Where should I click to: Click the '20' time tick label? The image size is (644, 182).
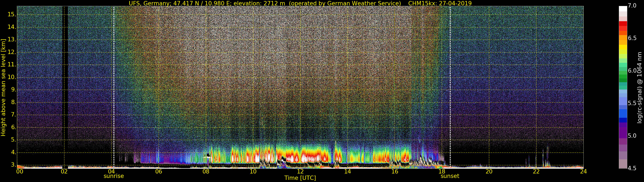[x=489, y=171]
